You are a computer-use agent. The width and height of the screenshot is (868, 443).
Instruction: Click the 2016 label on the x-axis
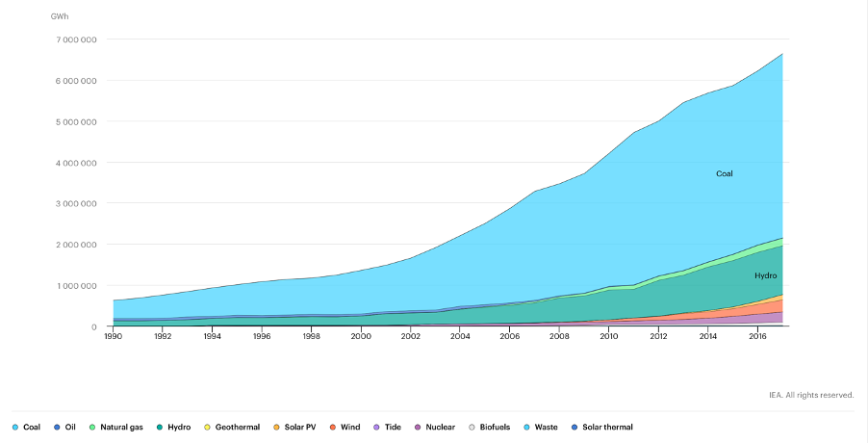click(x=756, y=338)
